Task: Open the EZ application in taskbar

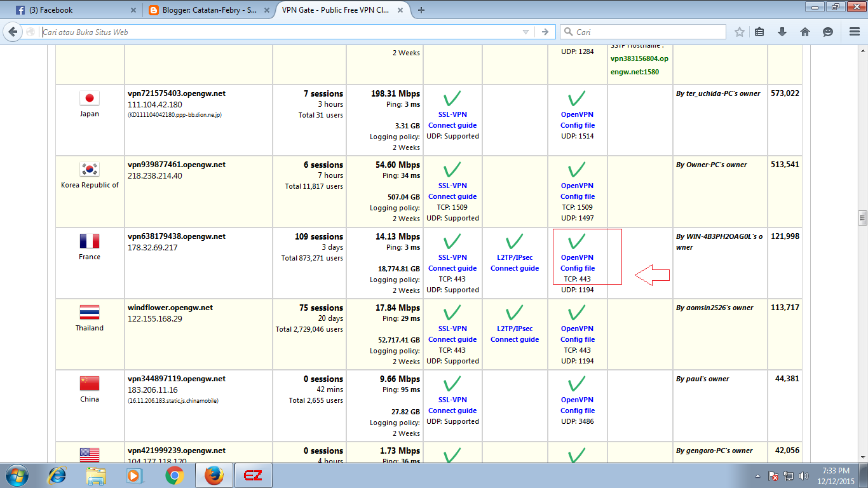Action: (253, 475)
